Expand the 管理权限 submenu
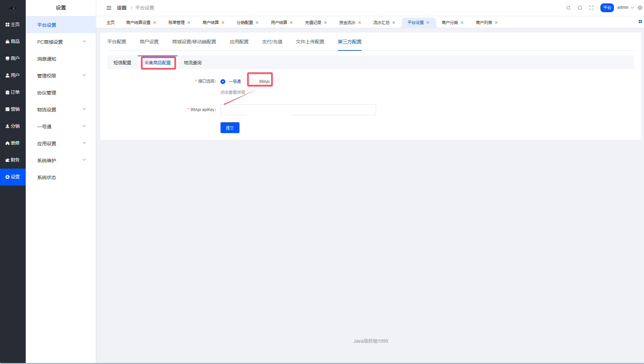This screenshot has height=364, width=644. [x=61, y=76]
